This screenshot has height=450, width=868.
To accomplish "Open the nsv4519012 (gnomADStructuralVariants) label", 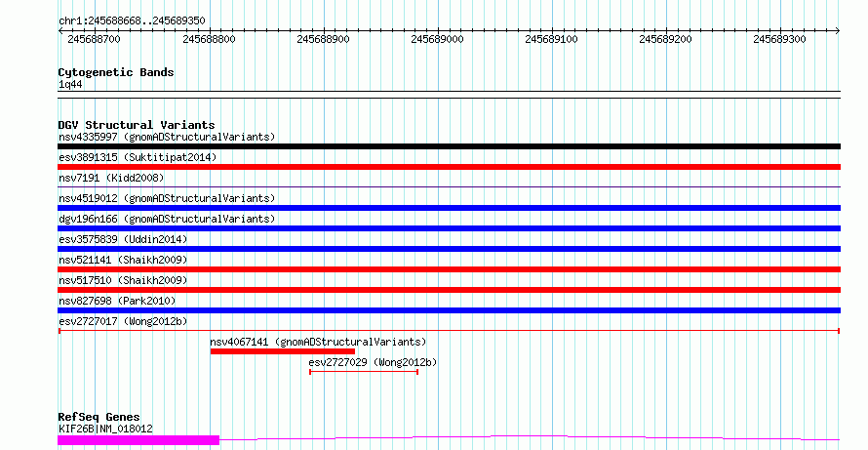I will pyautogui.click(x=167, y=198).
